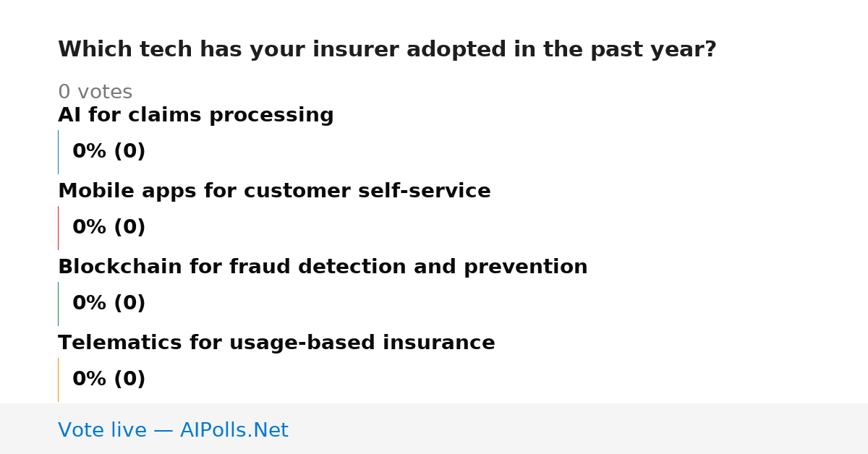Choose 'Telematics for usage-based insurance' option
The image size is (868, 454).
[276, 343]
